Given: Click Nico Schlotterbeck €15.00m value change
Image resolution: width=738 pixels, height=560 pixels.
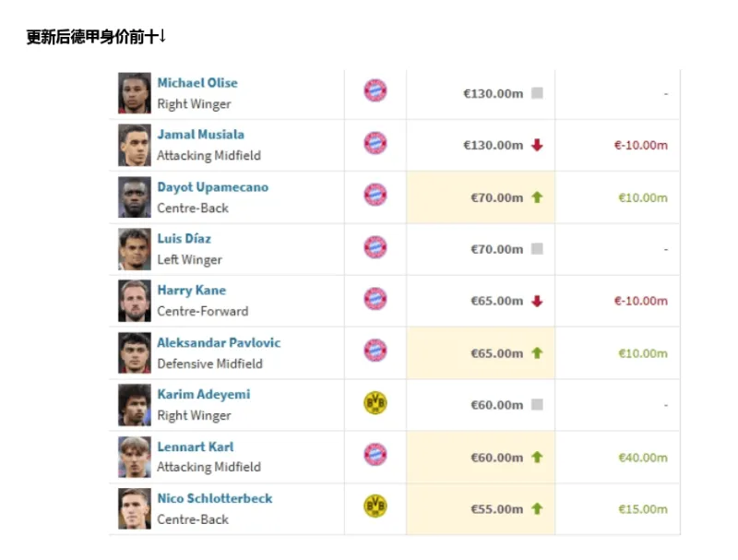Looking at the screenshot, I should tap(643, 509).
